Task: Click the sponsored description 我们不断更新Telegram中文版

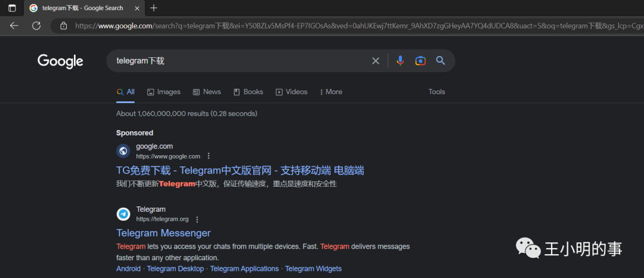Action: click(x=227, y=184)
